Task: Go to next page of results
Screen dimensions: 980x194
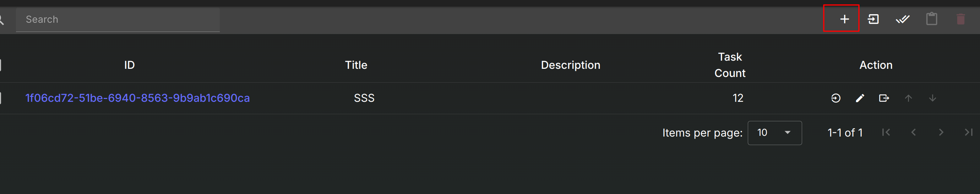Action: pyautogui.click(x=941, y=133)
